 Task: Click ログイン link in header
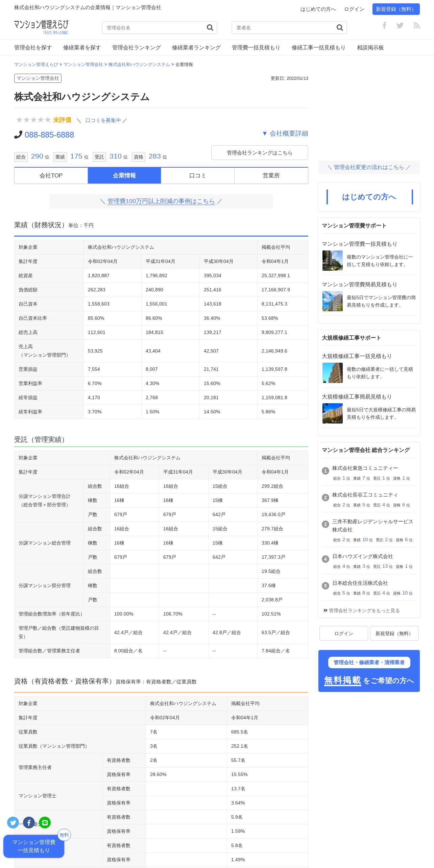click(x=354, y=9)
